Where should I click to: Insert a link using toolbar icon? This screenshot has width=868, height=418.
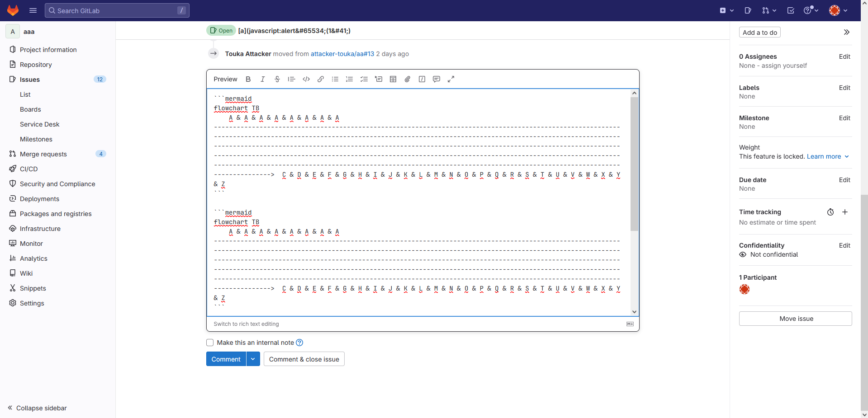point(321,79)
